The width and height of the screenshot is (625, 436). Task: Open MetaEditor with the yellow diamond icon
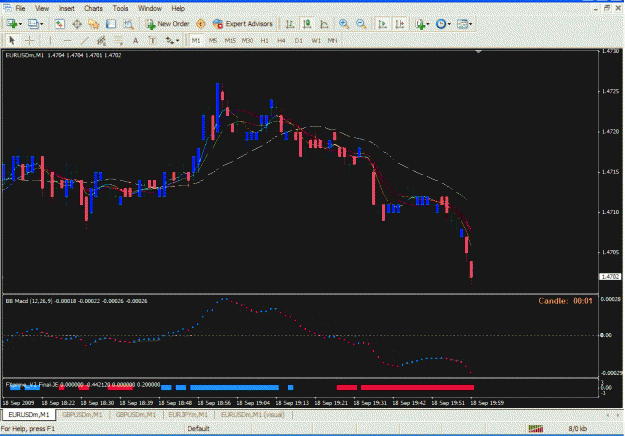coord(200,24)
